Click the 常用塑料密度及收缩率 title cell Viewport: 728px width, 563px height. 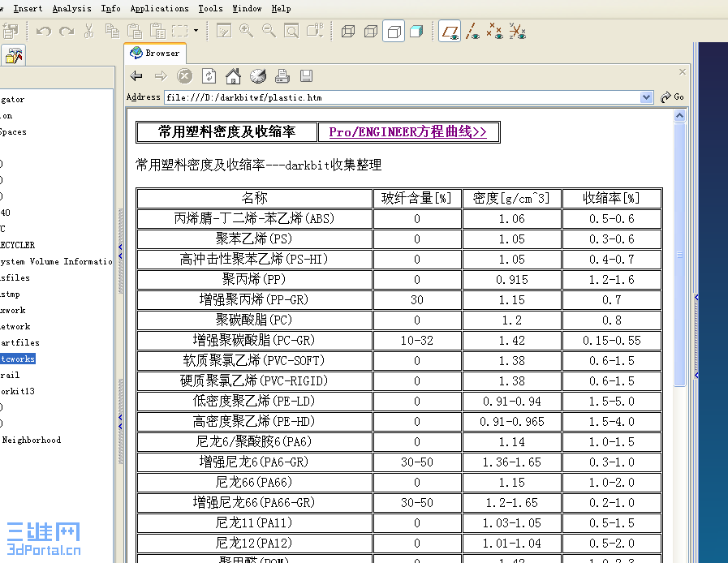click(x=226, y=131)
